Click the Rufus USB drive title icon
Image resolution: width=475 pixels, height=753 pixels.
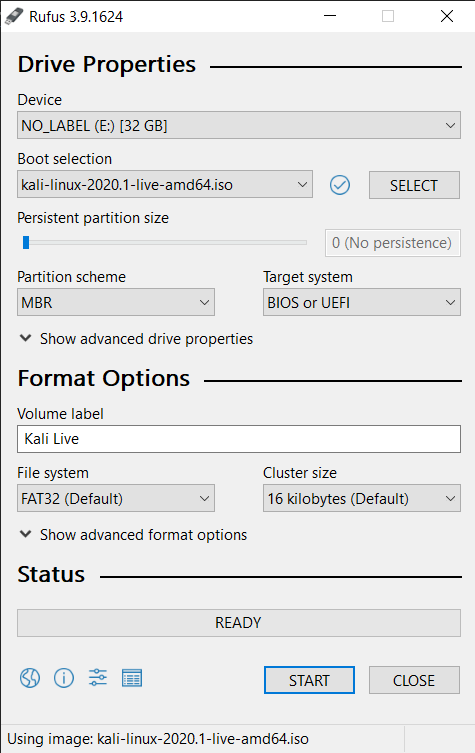tap(13, 16)
